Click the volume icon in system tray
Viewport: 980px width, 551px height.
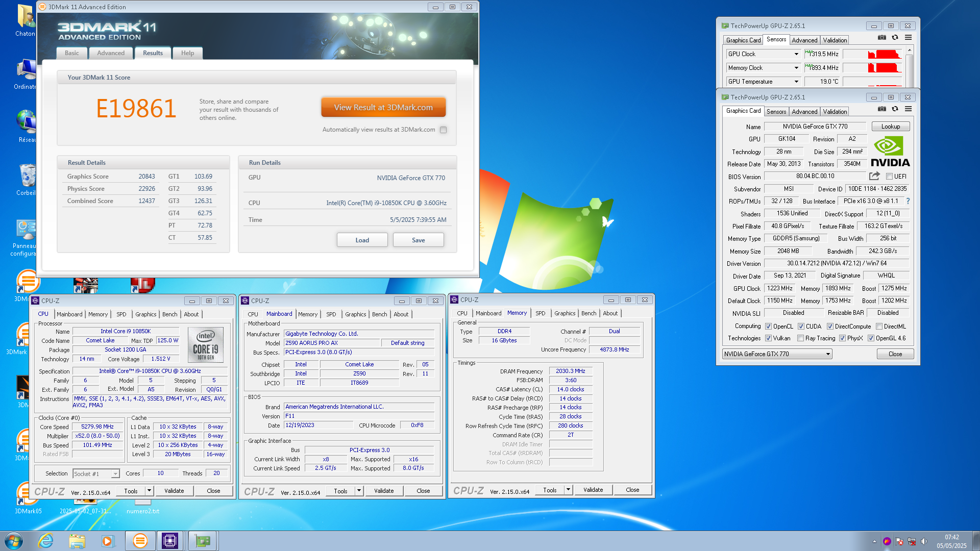click(924, 542)
